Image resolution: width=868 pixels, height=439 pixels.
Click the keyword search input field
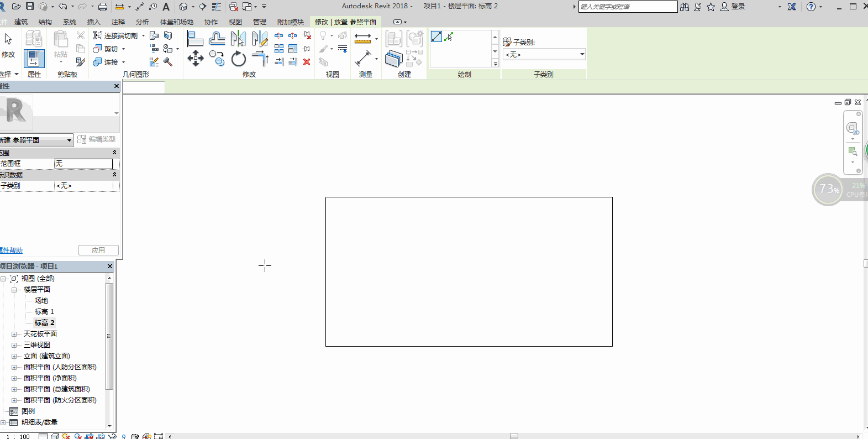(x=627, y=7)
